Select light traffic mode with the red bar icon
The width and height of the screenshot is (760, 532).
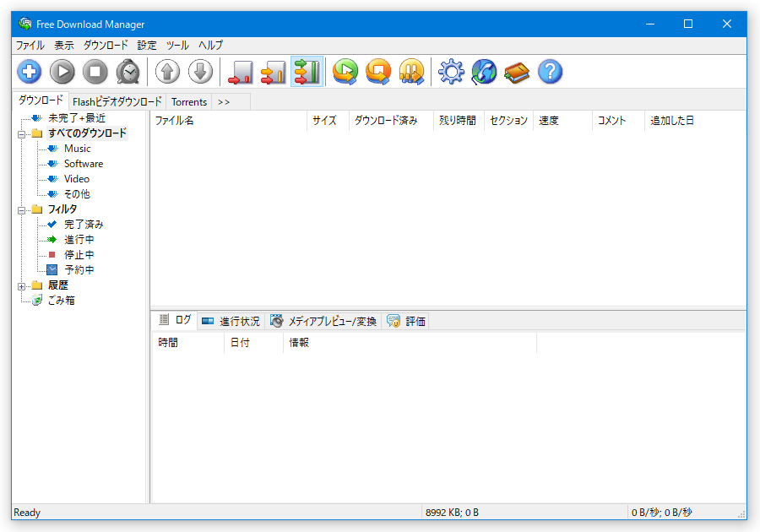(x=241, y=72)
